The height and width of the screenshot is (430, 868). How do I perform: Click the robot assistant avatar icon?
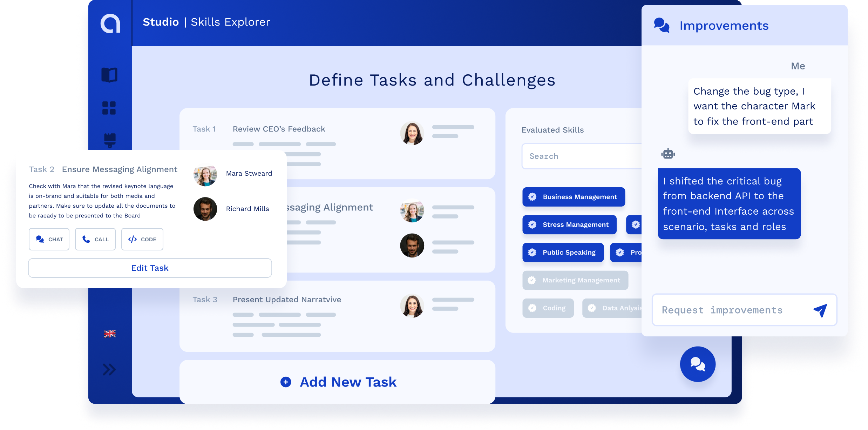click(668, 154)
